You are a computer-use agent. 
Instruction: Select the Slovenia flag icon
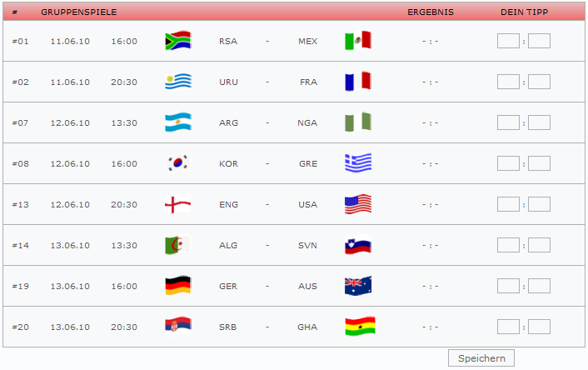click(358, 245)
